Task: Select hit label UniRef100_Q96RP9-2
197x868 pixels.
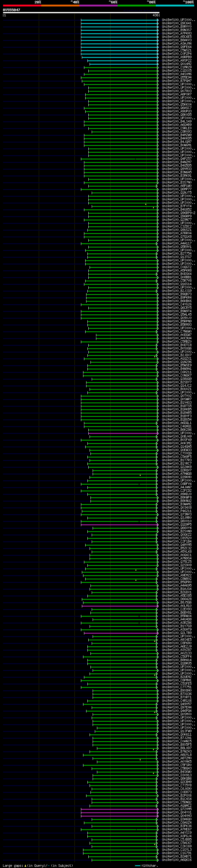Action: pyautogui.click(x=179, y=213)
